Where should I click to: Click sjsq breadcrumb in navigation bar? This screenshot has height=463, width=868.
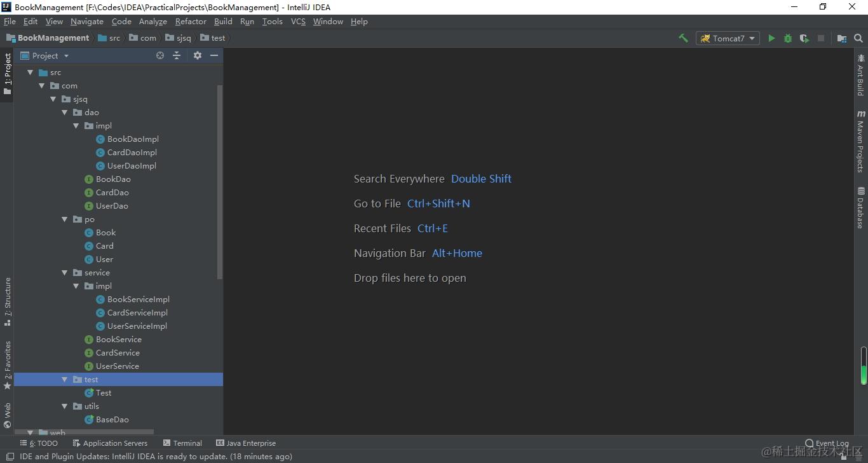178,38
